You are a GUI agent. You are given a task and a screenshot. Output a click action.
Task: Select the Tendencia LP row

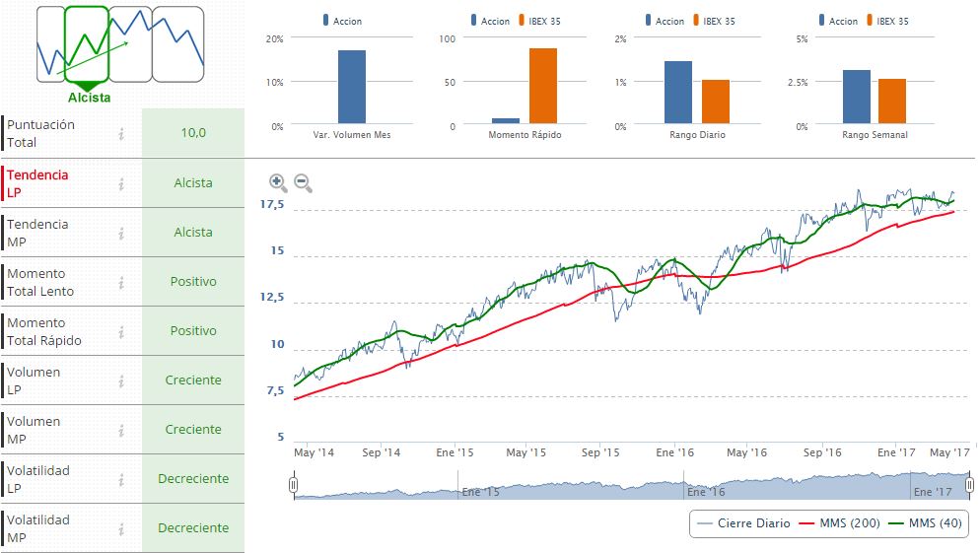pyautogui.click(x=122, y=183)
